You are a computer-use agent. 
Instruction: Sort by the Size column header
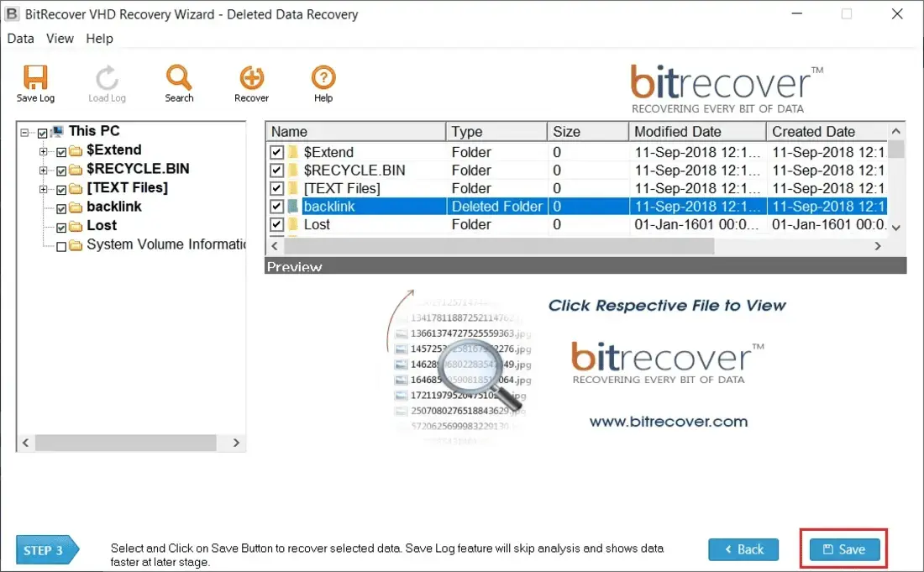(x=587, y=131)
